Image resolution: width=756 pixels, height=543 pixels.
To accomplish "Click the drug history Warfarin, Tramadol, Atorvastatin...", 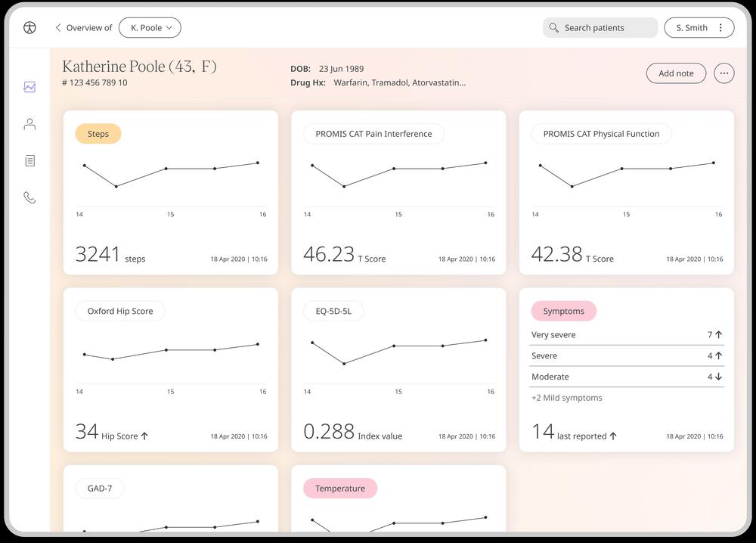I will tap(400, 82).
